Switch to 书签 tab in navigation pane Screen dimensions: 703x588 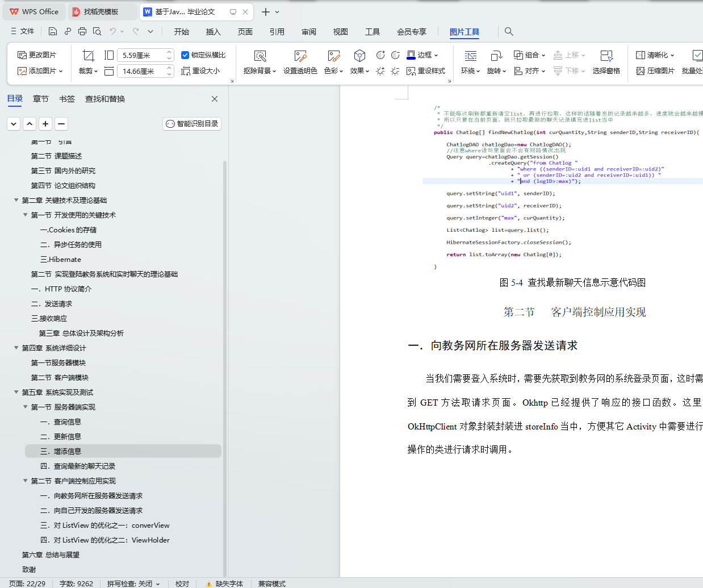[67, 99]
